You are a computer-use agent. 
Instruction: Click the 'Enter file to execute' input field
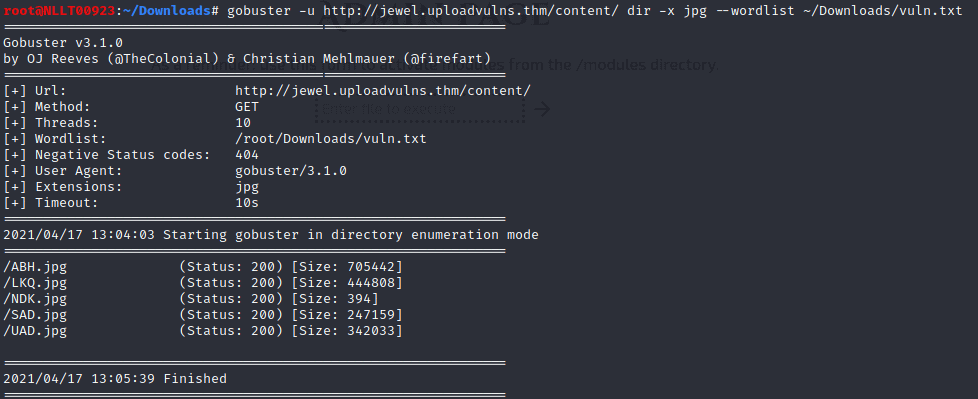coord(420,109)
